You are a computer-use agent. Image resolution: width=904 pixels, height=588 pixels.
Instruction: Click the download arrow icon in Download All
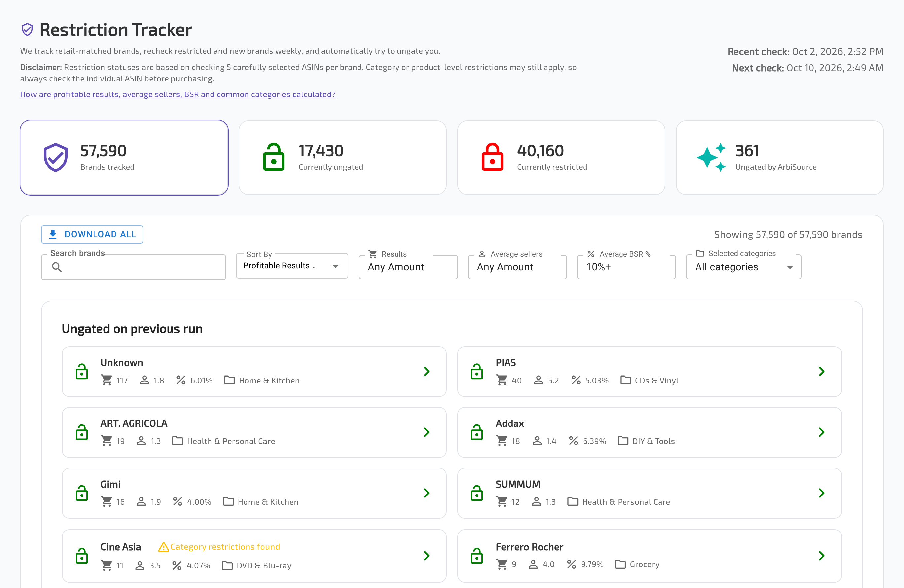tap(53, 234)
